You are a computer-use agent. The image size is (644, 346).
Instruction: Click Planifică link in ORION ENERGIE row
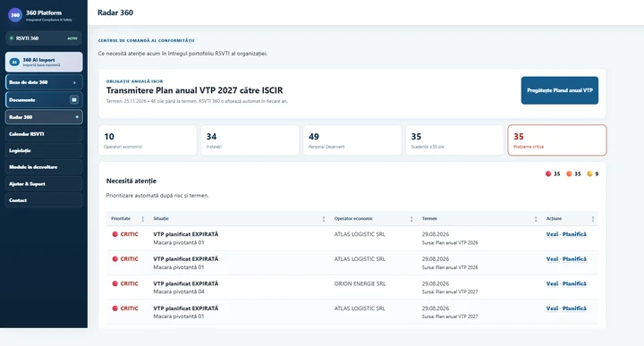coord(573,283)
